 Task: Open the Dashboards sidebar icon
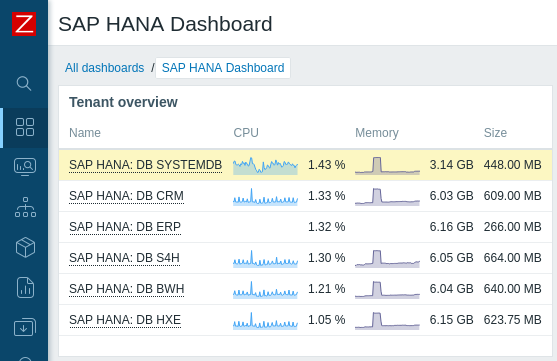25,127
